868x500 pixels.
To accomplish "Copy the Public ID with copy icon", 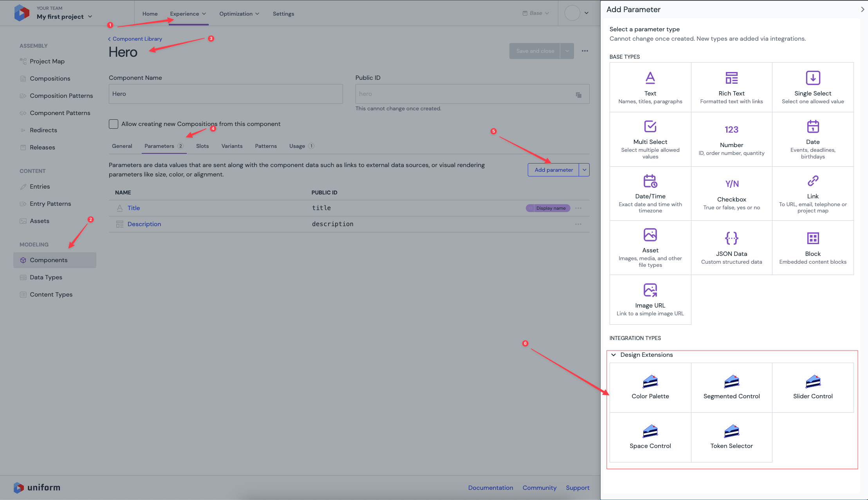I will 578,95.
